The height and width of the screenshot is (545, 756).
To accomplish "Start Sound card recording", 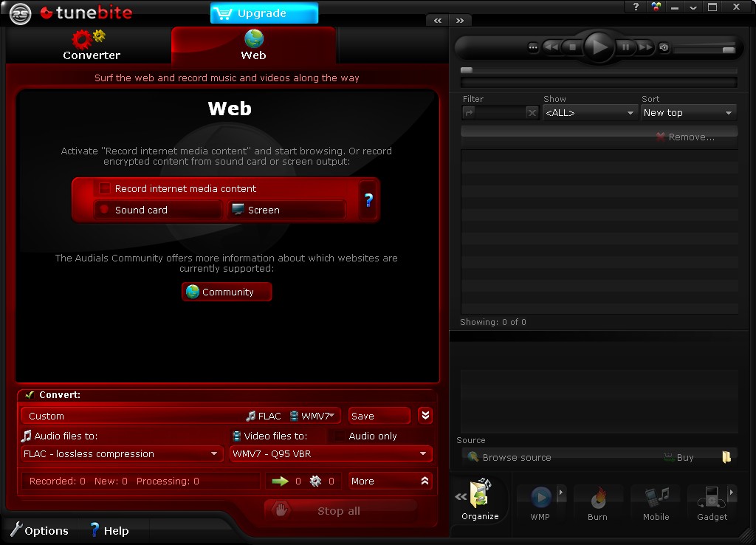I will click(x=158, y=210).
